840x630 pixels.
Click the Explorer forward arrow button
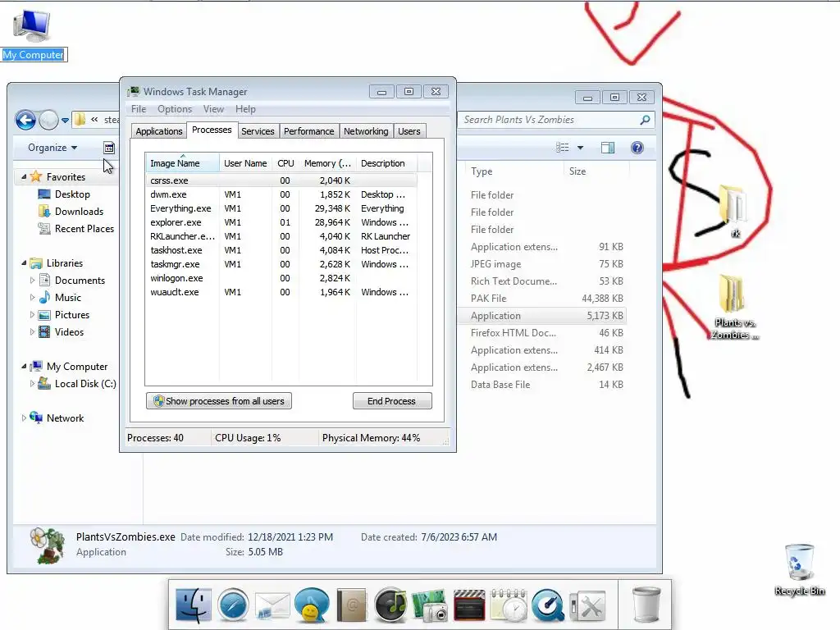tap(48, 120)
